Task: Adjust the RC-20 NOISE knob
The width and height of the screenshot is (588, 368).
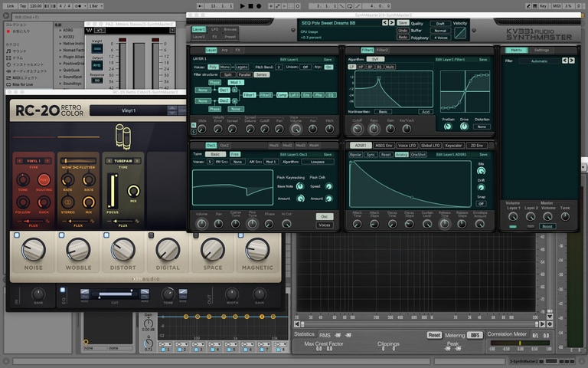Action: click(34, 250)
